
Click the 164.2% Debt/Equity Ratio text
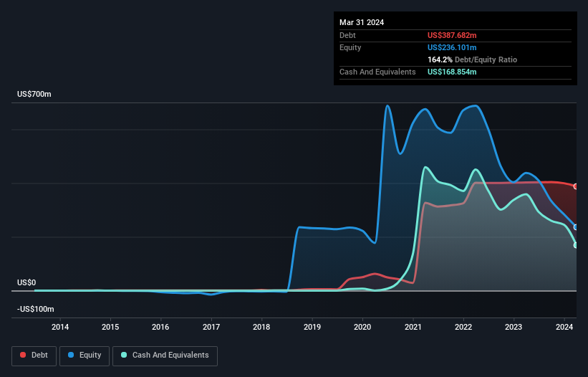click(472, 59)
